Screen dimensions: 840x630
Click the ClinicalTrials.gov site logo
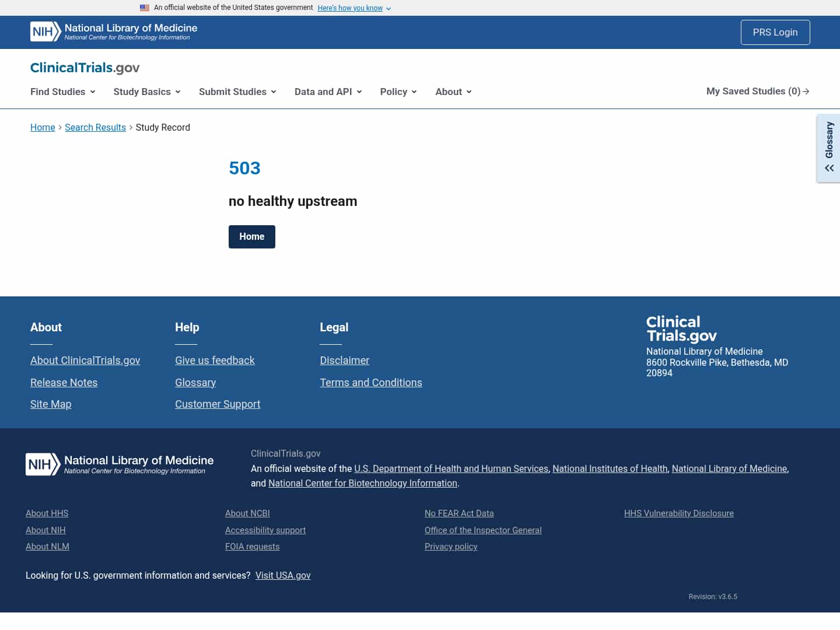[85, 68]
